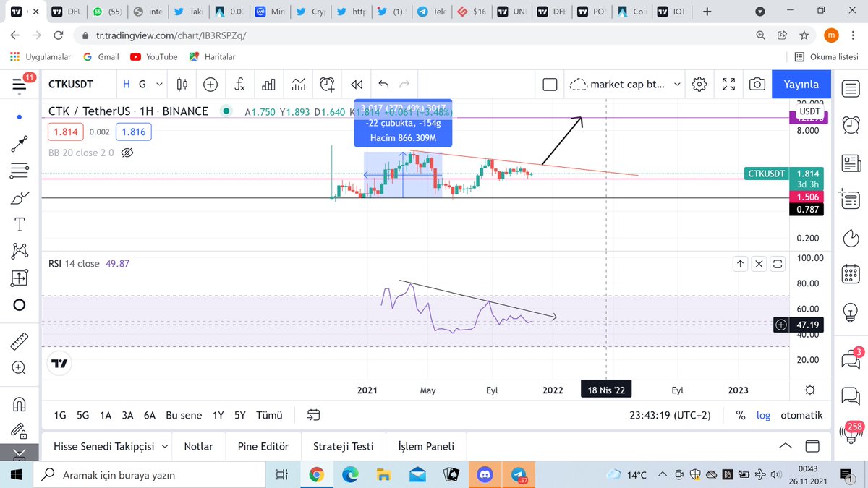
Task: Open the ideas lightbulb panel in right sidebar
Action: coord(850,312)
